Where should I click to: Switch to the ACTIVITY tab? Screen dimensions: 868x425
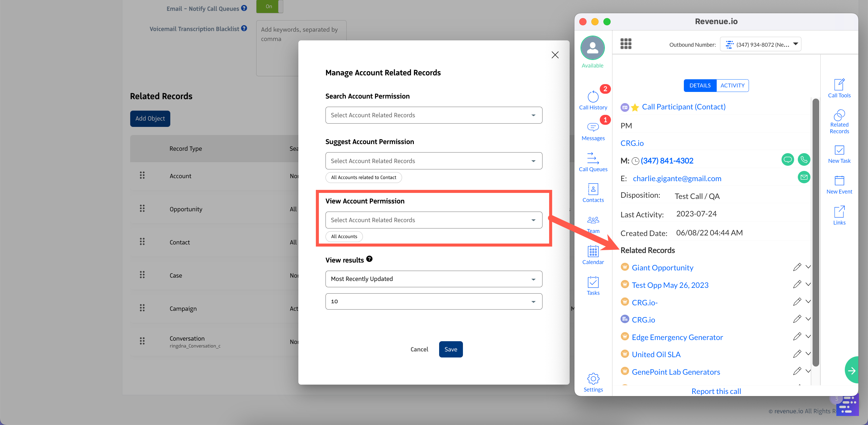pyautogui.click(x=732, y=86)
